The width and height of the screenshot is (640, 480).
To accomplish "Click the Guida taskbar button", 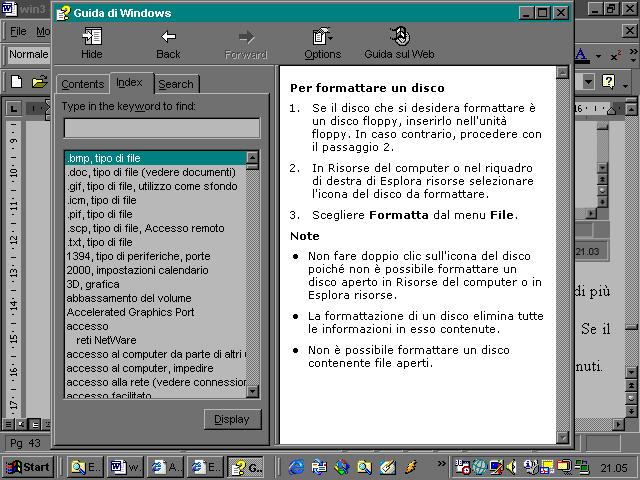I will [246, 467].
